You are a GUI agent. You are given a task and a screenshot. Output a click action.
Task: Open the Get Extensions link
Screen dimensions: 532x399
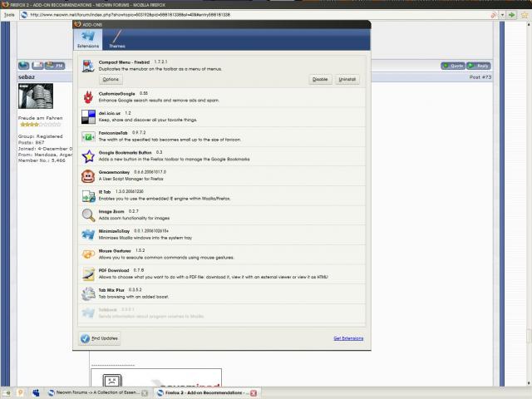[348, 338]
